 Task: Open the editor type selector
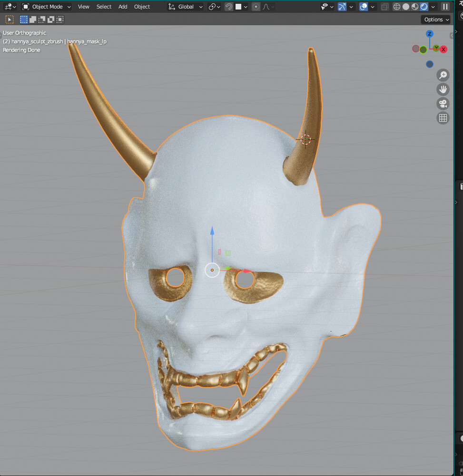pyautogui.click(x=10, y=7)
